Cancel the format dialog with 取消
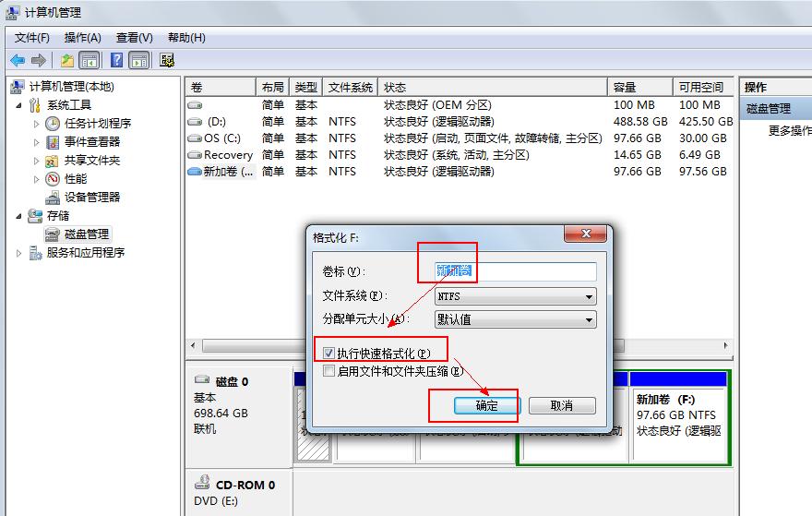 pos(562,405)
